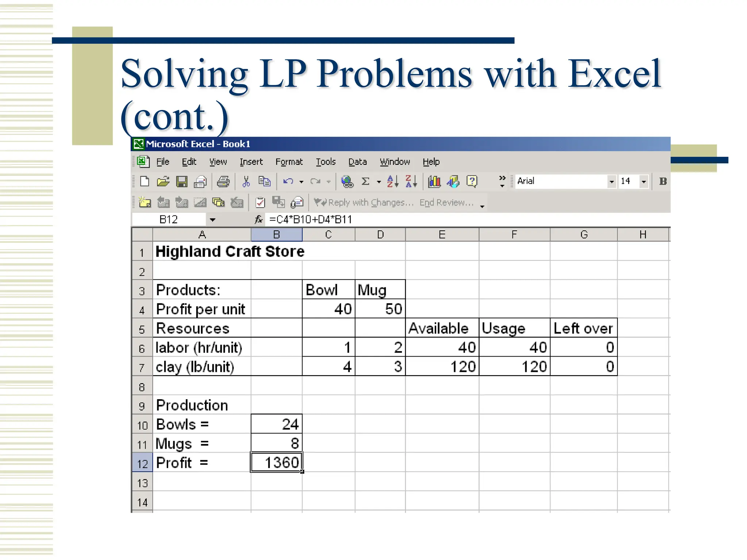Click the New blank workbook icon
The image size is (747, 560).
pyautogui.click(x=145, y=181)
